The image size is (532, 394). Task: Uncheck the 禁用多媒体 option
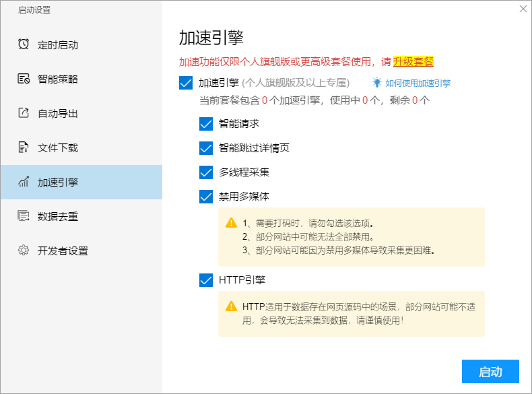click(206, 197)
